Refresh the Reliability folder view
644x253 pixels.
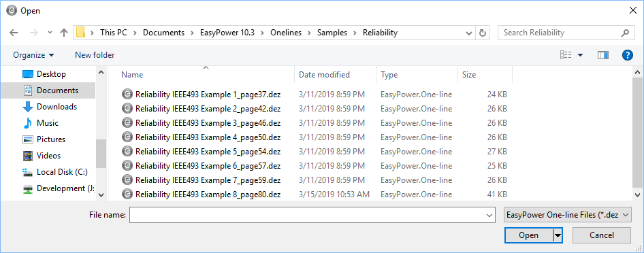tap(483, 33)
